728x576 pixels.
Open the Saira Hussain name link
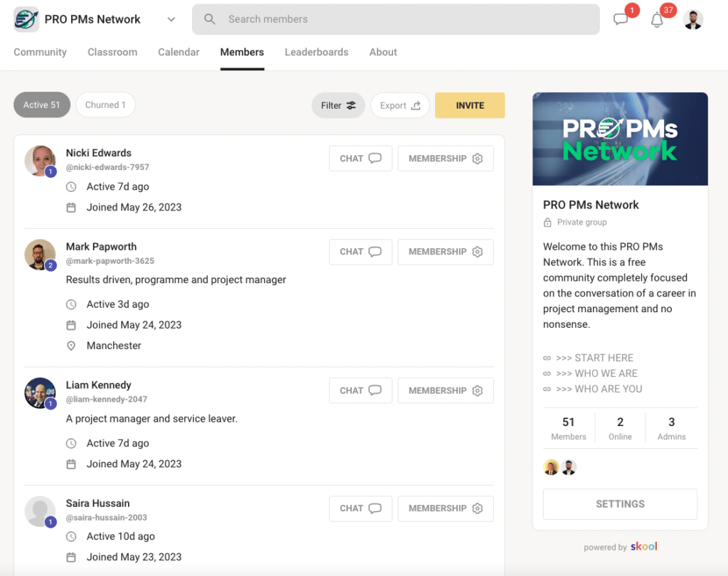(97, 503)
